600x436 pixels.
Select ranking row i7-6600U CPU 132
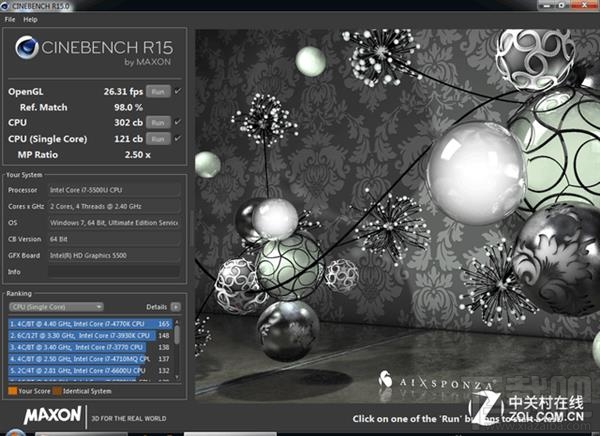point(90,371)
